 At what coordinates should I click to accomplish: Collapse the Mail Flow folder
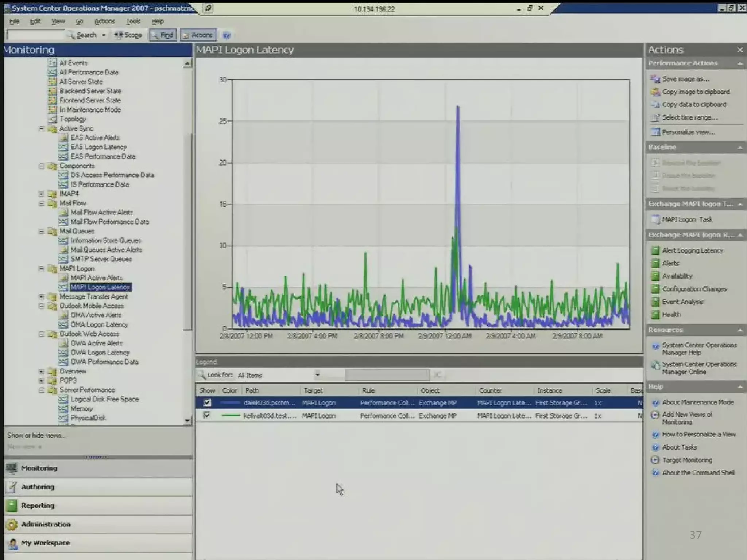[x=42, y=203]
